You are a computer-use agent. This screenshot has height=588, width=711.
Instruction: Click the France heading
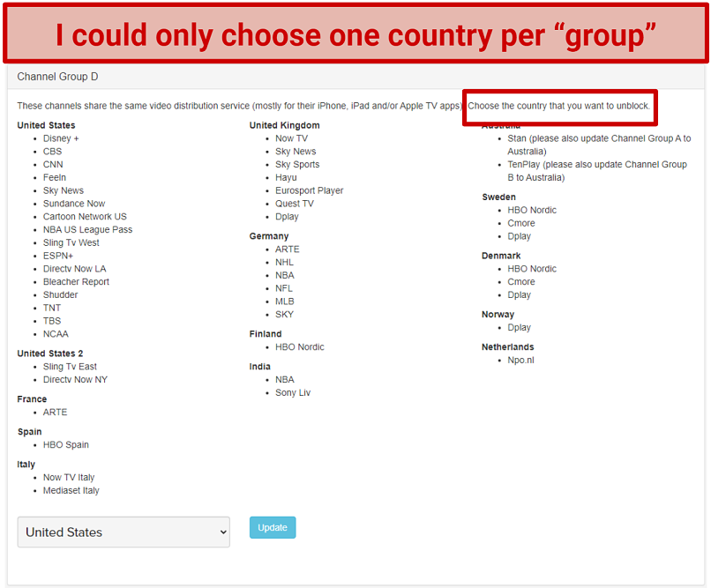click(x=32, y=399)
